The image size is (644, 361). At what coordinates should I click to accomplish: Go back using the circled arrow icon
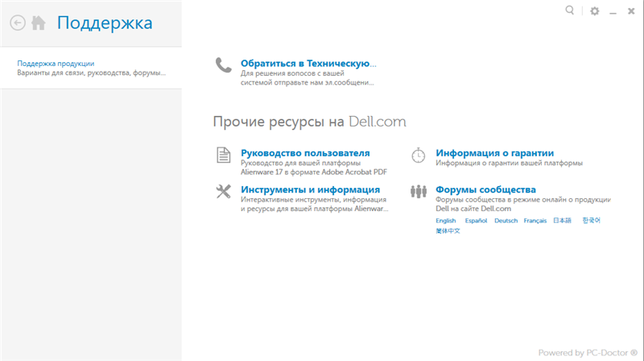[18, 23]
